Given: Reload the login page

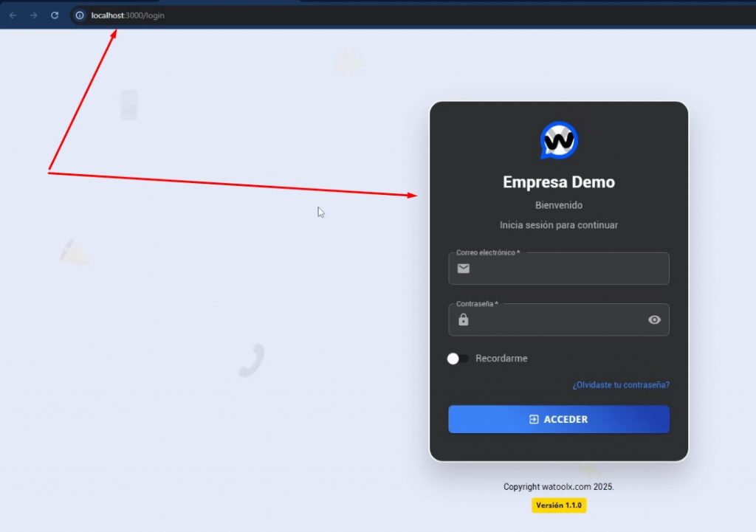Looking at the screenshot, I should coord(55,15).
